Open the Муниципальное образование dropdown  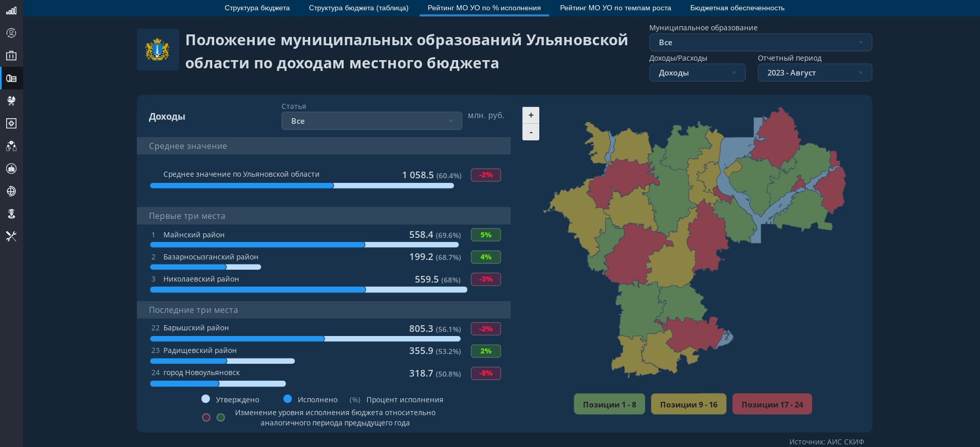tap(760, 43)
